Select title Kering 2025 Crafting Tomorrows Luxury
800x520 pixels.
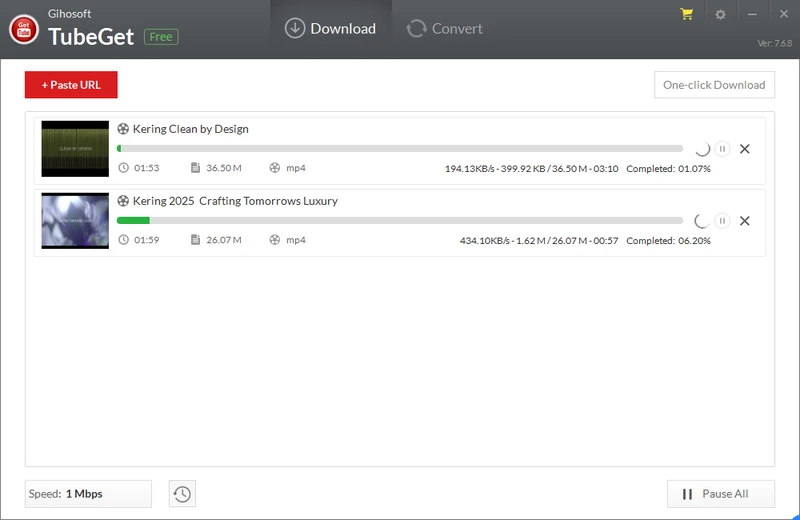[235, 201]
